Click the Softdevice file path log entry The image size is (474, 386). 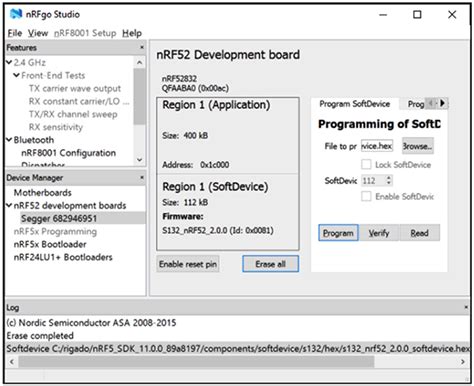point(238,349)
